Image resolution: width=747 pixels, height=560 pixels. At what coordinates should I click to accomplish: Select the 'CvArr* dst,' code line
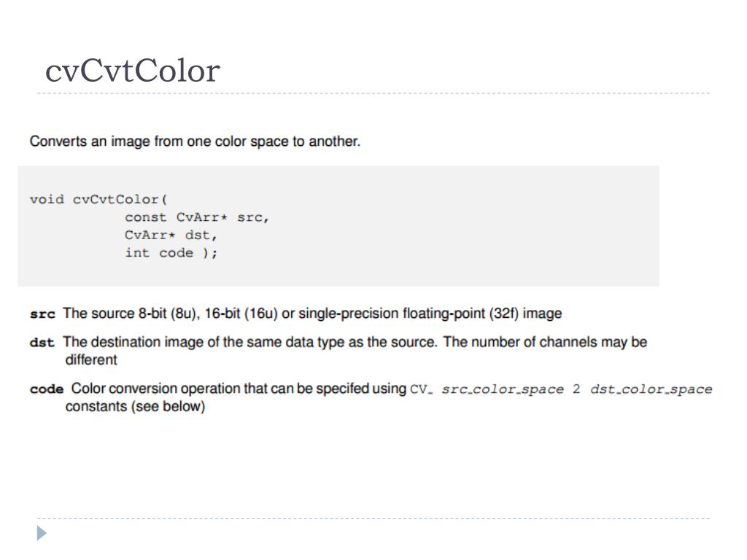click(171, 236)
